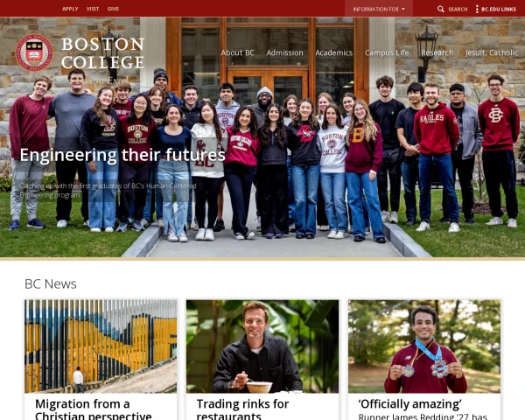Click the Information For caret arrow
The image size is (525, 420).
coord(403,9)
